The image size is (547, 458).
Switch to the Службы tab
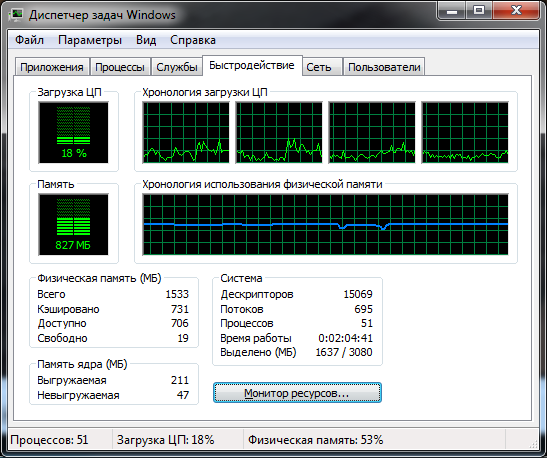[x=177, y=67]
